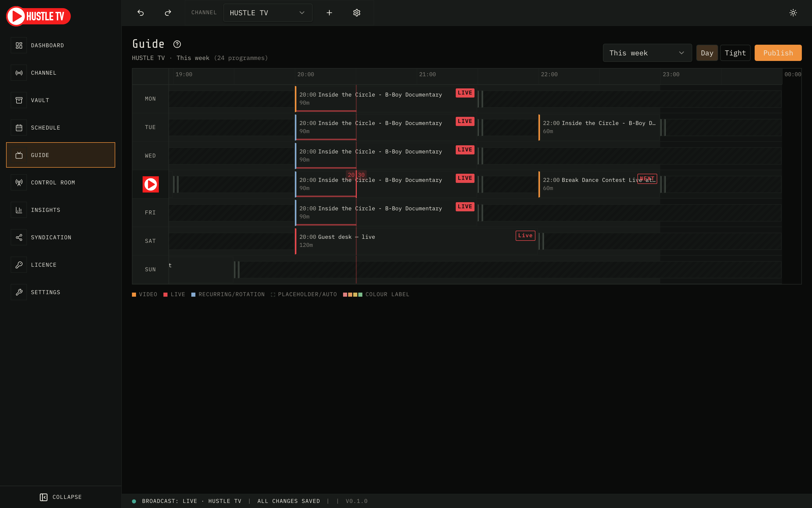Click the 23:00 time header

671,74
